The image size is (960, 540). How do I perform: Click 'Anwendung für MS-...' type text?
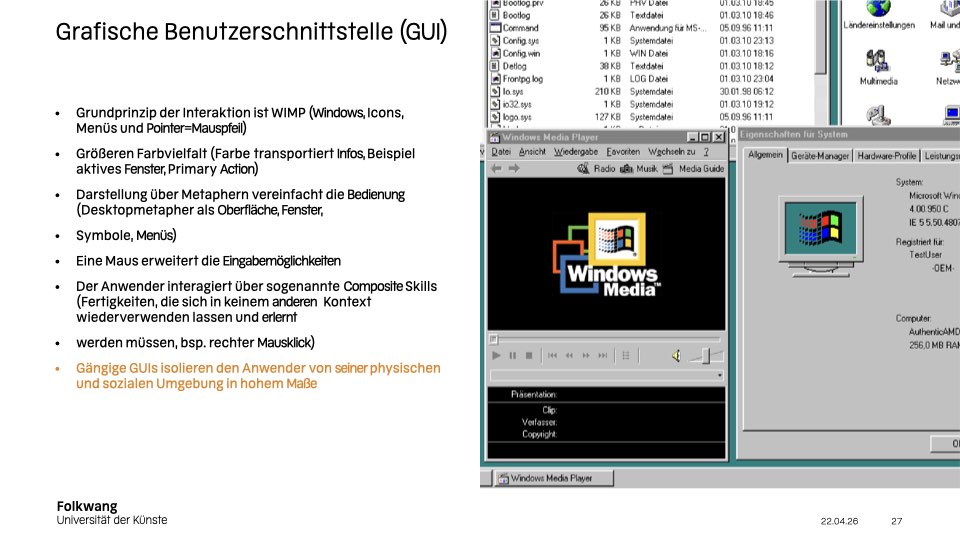[x=667, y=28]
